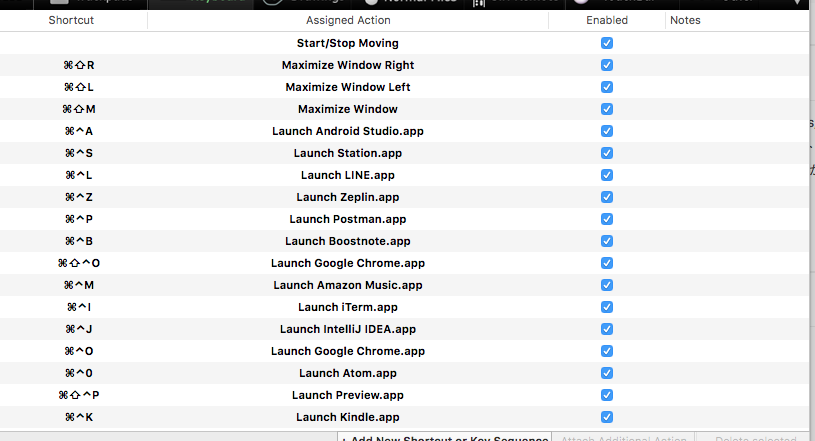The image size is (815, 441).
Task: Toggle Enabled for Launch Amazon Music.app
Action: pyautogui.click(x=607, y=285)
